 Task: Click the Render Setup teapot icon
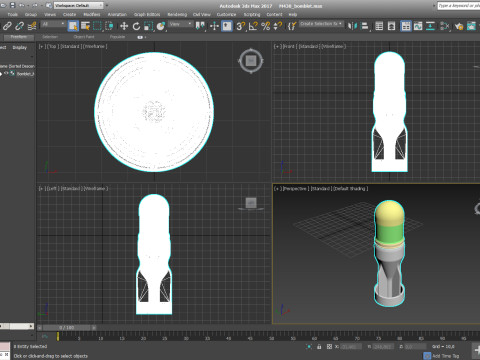pos(459,26)
